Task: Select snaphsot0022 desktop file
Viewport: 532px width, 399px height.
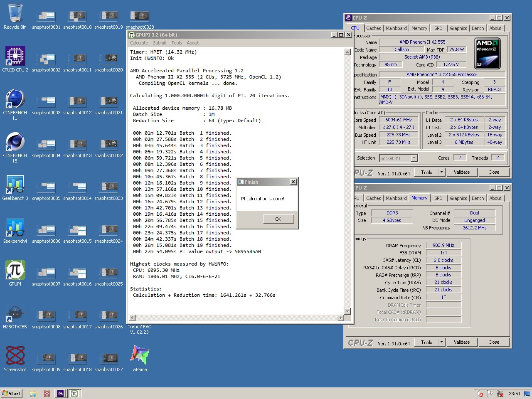Action: click(x=108, y=148)
